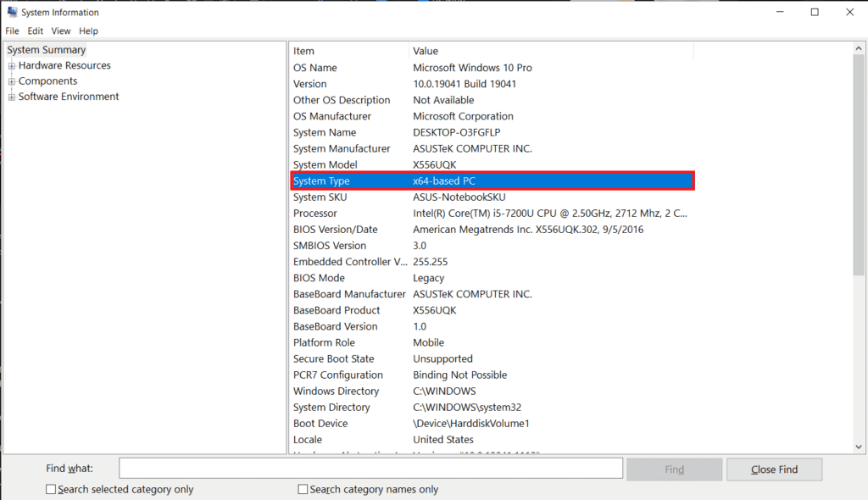Enable Search category names only checkbox
The height and width of the screenshot is (500, 868).
tap(303, 489)
